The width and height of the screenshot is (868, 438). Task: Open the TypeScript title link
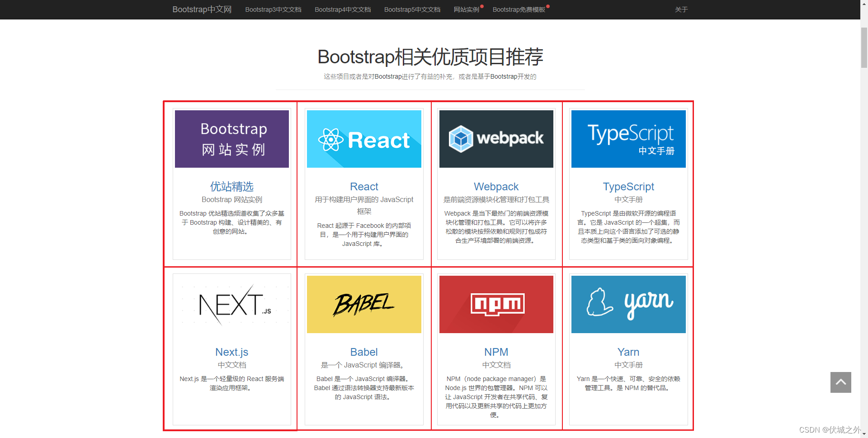628,186
